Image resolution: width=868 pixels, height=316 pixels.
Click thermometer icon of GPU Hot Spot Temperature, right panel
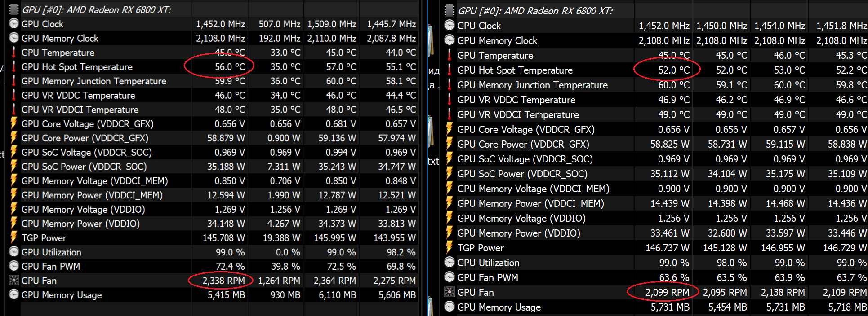(x=450, y=70)
